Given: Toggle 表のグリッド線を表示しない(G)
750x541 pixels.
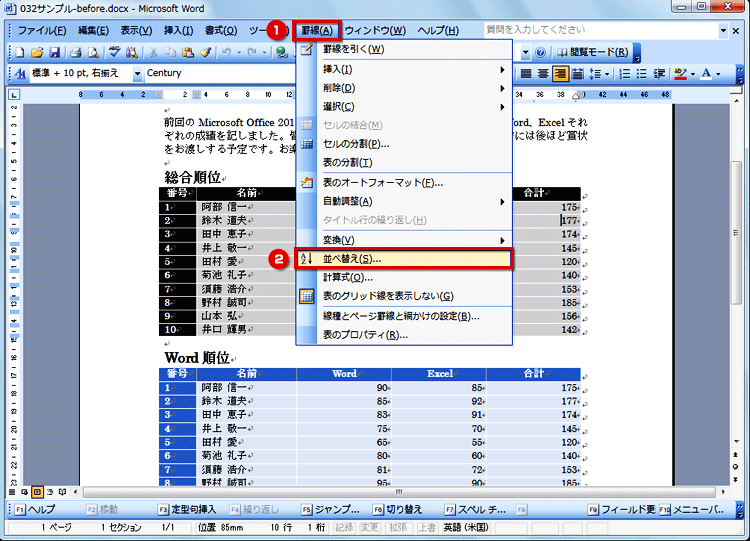Looking at the screenshot, I should [x=404, y=296].
